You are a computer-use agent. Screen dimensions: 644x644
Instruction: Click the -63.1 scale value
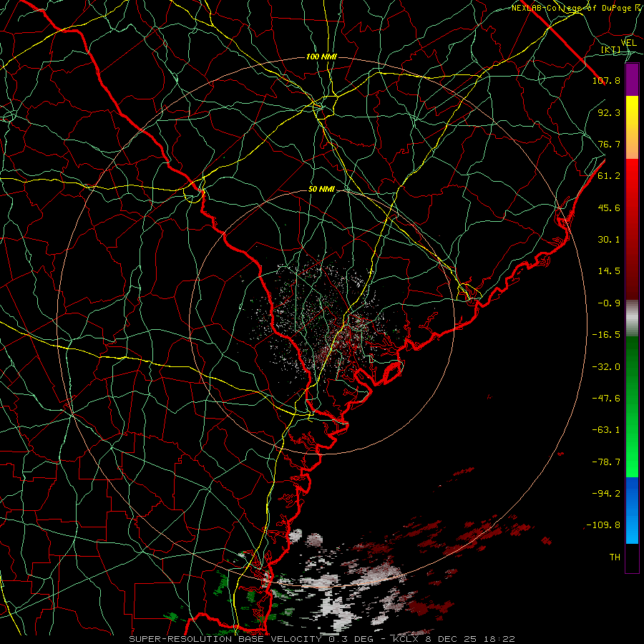click(x=606, y=430)
